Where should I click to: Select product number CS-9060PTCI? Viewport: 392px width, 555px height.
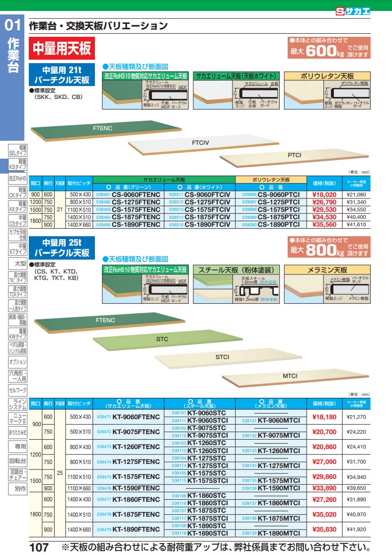point(279,194)
